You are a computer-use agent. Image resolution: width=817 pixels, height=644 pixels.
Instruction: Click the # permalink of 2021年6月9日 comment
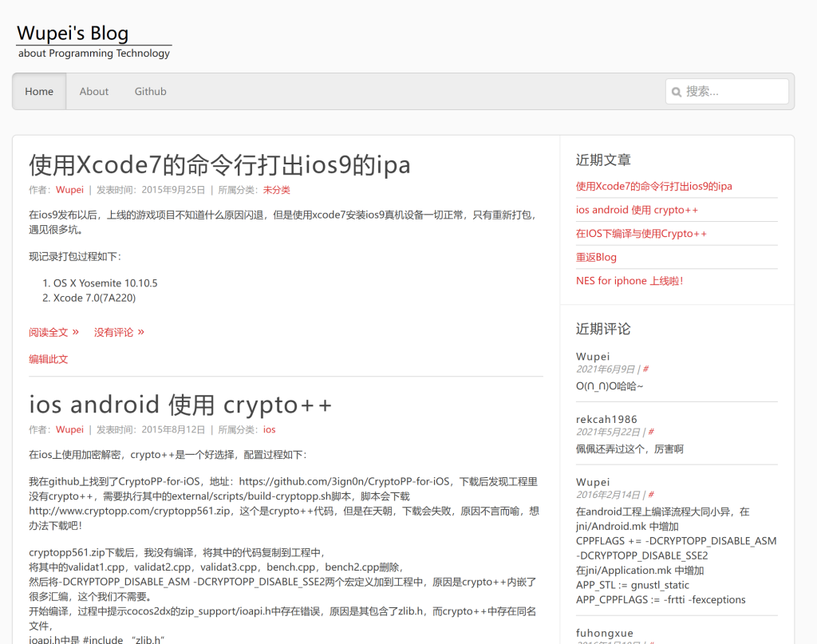point(645,369)
